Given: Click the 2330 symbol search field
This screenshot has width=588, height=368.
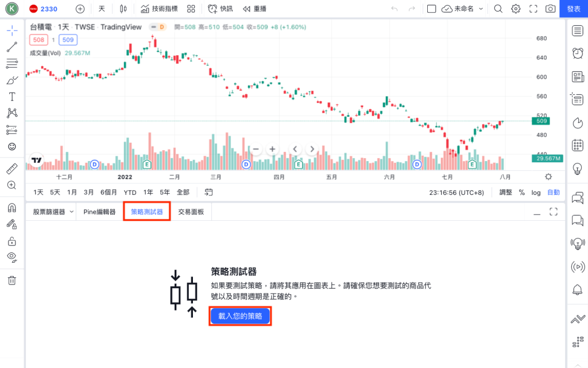Looking at the screenshot, I should point(44,9).
